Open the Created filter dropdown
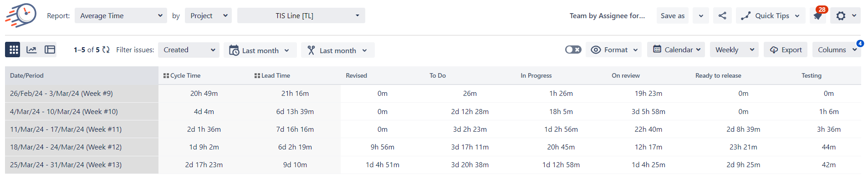The width and height of the screenshot is (868, 184). [x=189, y=50]
